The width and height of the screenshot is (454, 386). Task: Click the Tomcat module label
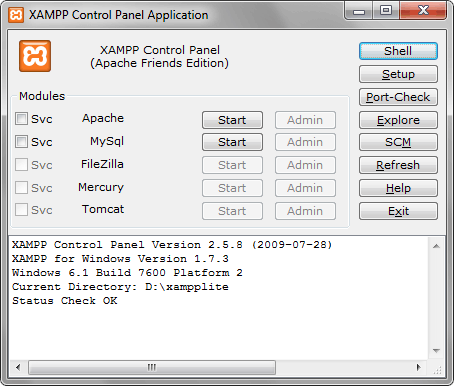click(103, 209)
